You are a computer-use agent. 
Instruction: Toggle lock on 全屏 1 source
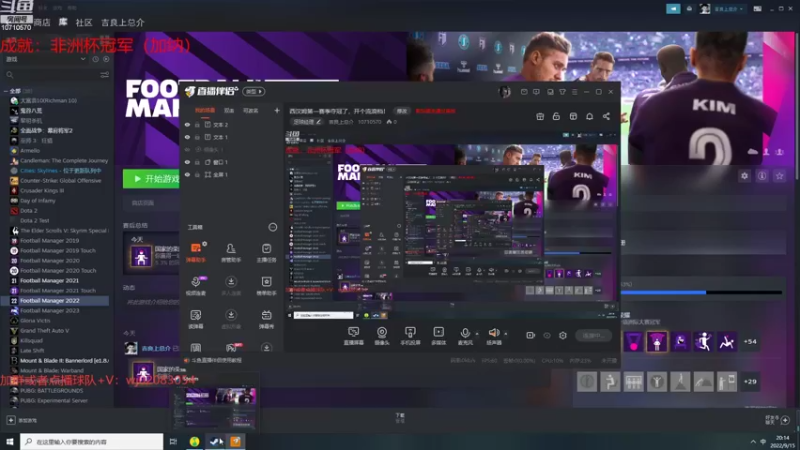pos(197,174)
